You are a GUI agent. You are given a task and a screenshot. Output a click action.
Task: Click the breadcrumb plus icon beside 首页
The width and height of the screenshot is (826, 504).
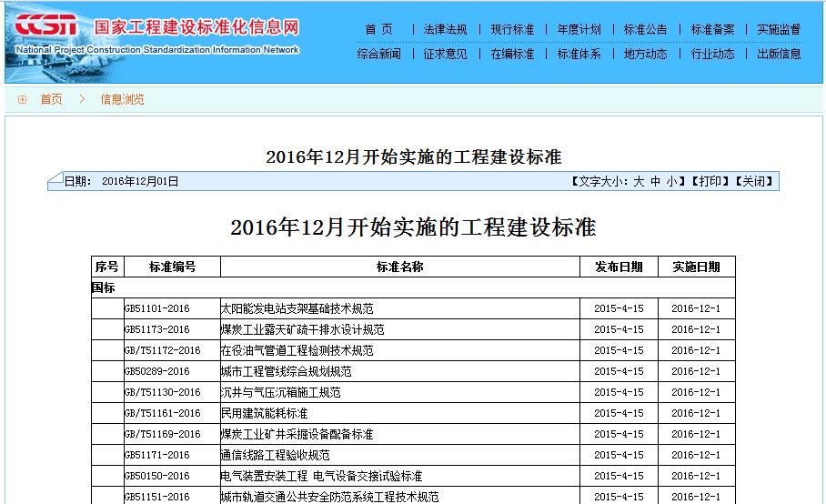[x=22, y=99]
